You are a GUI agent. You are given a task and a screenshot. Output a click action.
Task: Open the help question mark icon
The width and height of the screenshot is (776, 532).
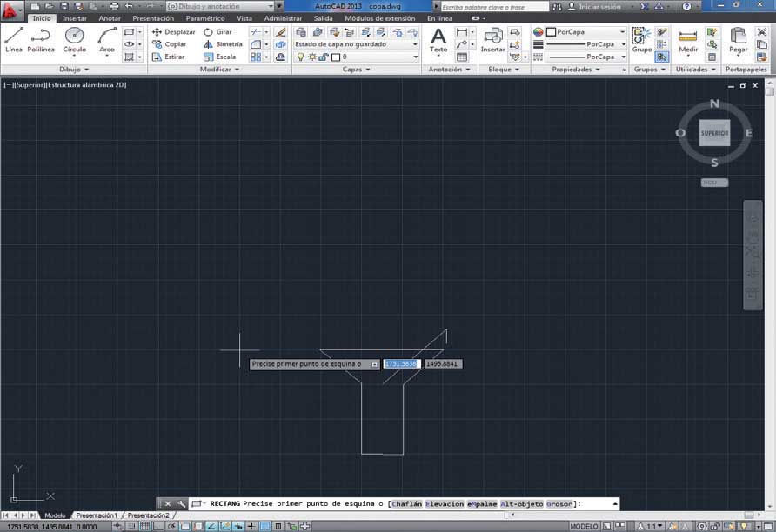[686, 6]
